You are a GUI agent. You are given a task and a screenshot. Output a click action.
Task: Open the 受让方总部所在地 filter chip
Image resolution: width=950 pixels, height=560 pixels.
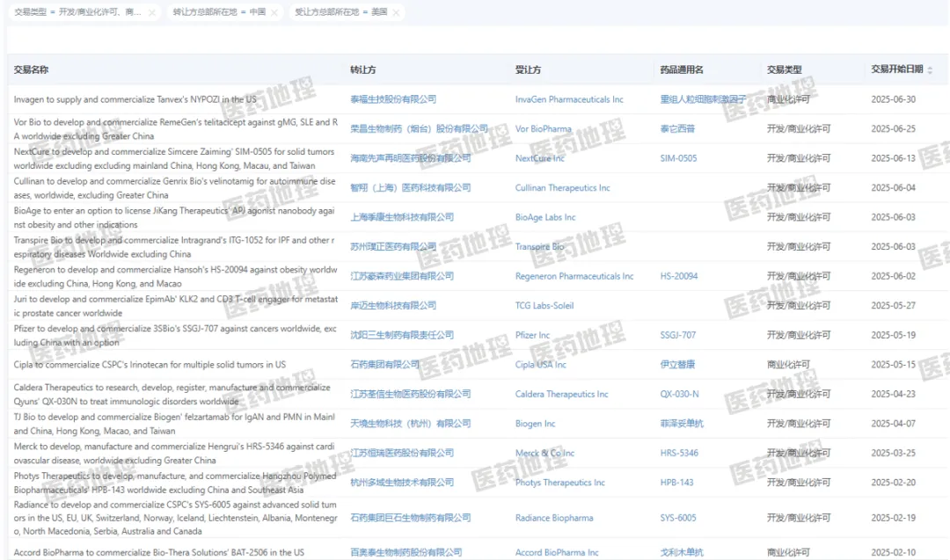(x=340, y=13)
